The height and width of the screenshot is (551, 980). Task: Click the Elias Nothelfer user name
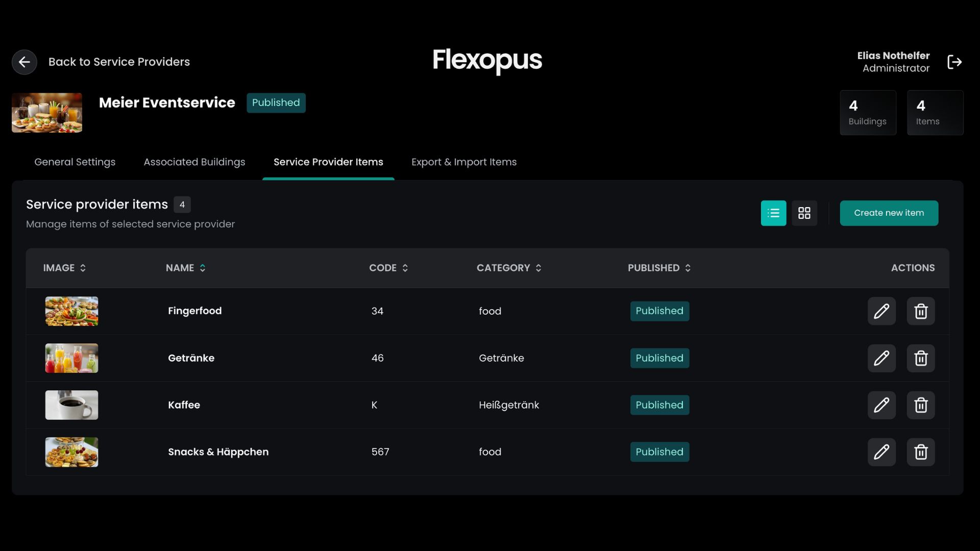[893, 56]
